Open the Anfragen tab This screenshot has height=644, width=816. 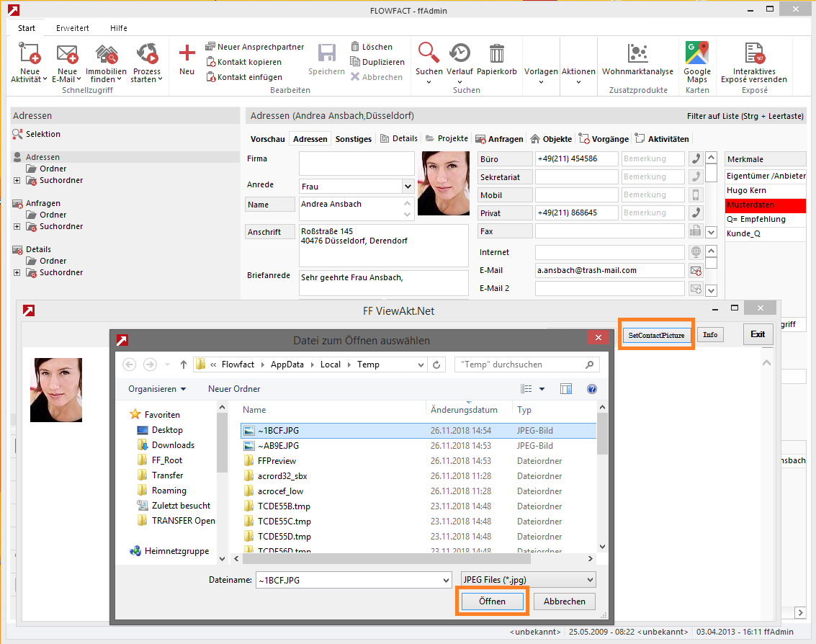499,139
